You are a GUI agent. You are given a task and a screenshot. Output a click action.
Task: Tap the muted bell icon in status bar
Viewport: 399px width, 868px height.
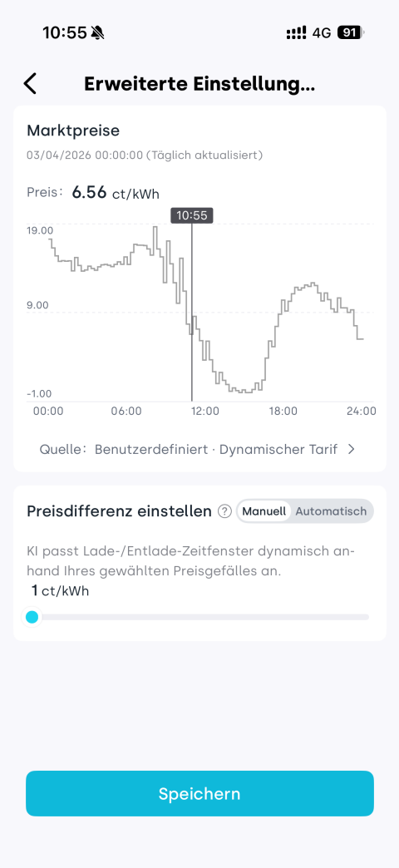click(x=98, y=32)
